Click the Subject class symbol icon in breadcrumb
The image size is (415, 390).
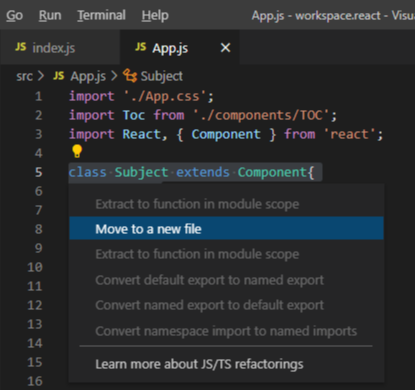(130, 76)
